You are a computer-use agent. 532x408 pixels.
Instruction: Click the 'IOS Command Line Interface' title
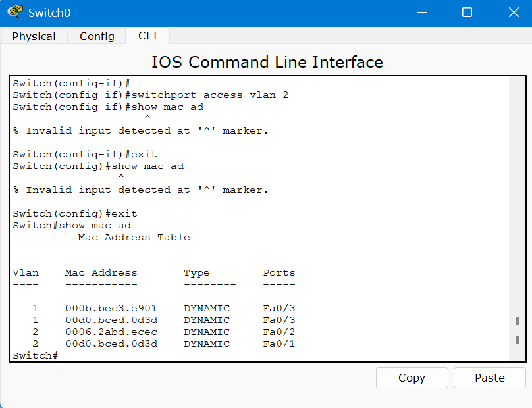click(267, 63)
